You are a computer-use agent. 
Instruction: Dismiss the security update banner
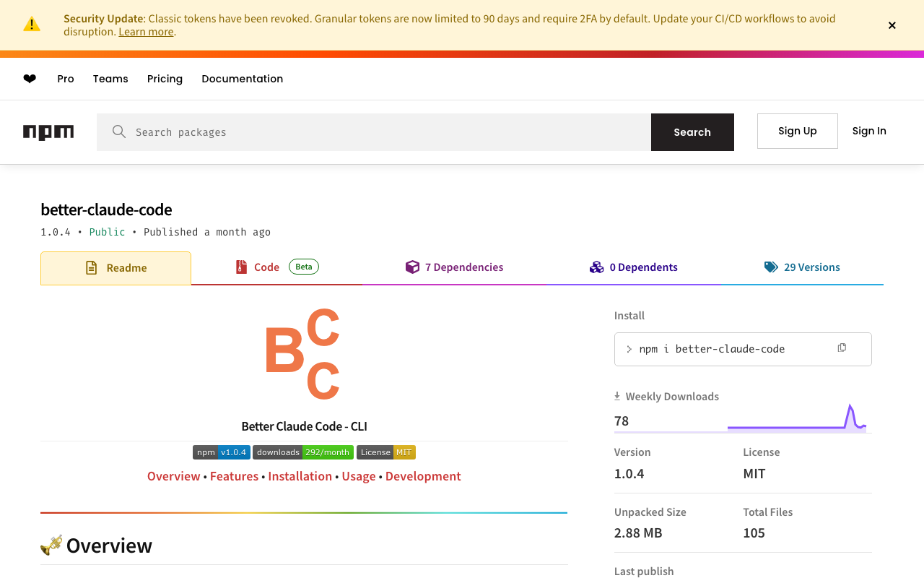(892, 25)
